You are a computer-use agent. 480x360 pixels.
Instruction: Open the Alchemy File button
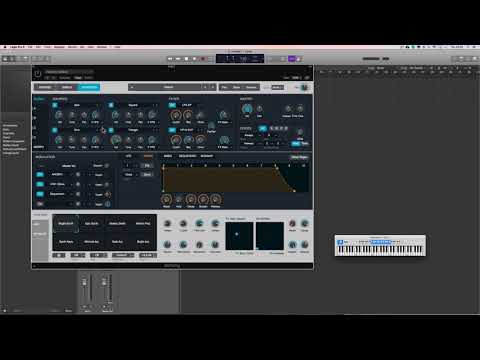pos(225,87)
